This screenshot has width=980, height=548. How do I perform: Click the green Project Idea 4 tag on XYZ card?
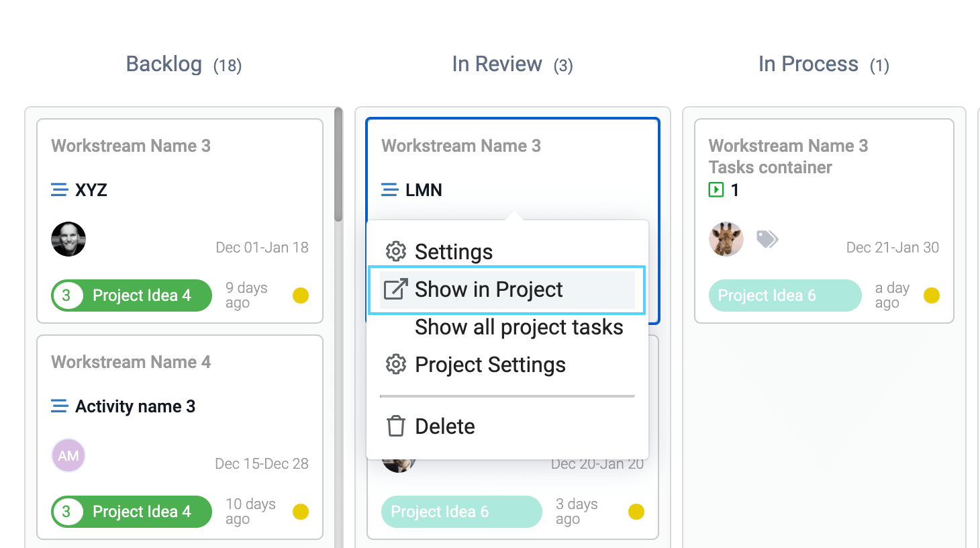tap(132, 295)
